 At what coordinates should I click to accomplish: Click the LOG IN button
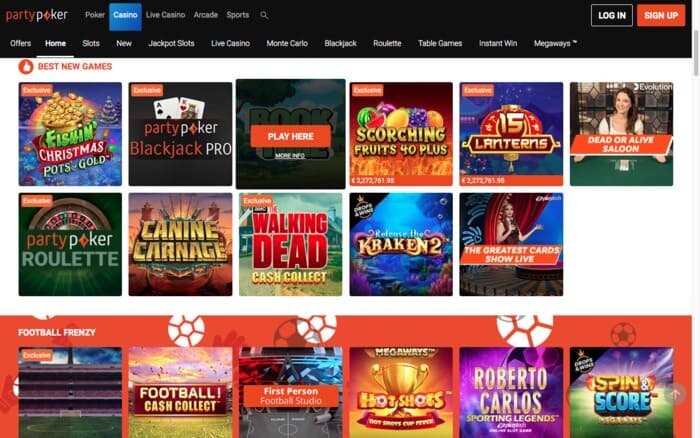tap(612, 15)
